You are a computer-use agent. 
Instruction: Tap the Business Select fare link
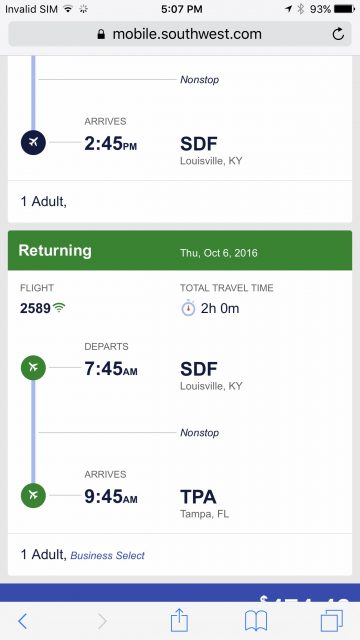(x=107, y=556)
